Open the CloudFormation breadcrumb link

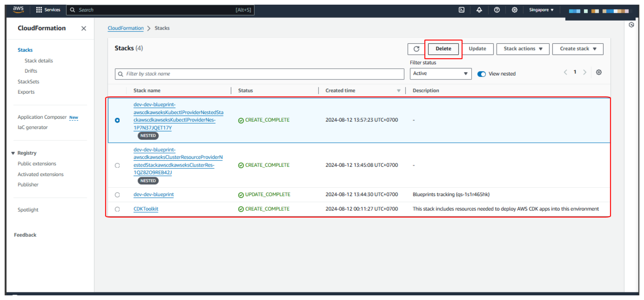126,28
